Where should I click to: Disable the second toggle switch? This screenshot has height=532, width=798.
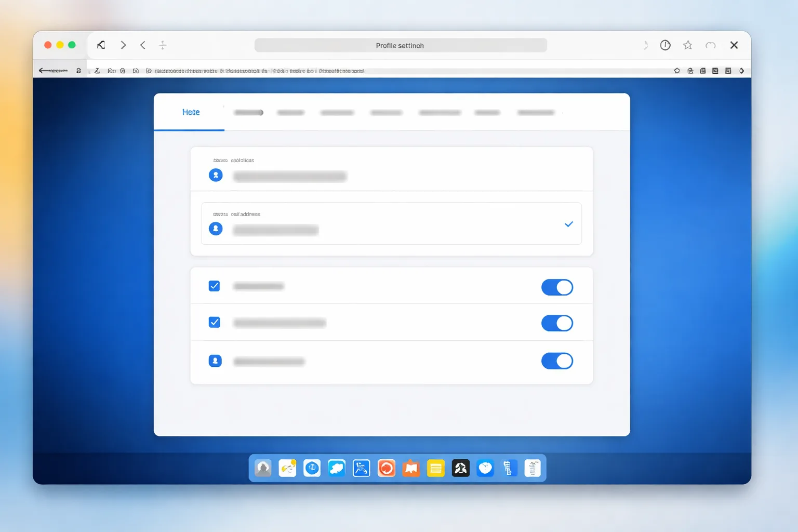pyautogui.click(x=557, y=323)
